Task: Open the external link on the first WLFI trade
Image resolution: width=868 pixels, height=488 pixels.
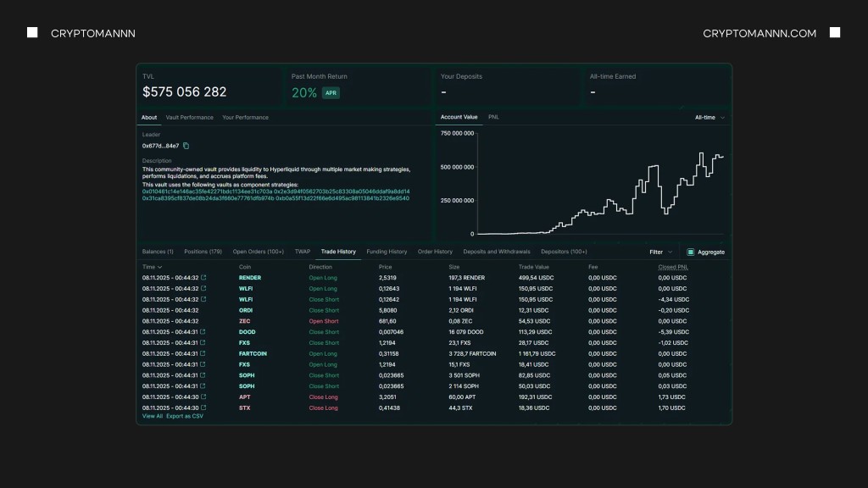Action: pos(203,288)
